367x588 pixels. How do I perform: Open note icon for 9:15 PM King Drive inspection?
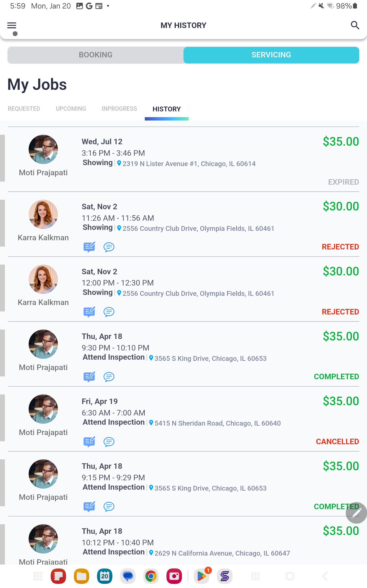point(89,507)
